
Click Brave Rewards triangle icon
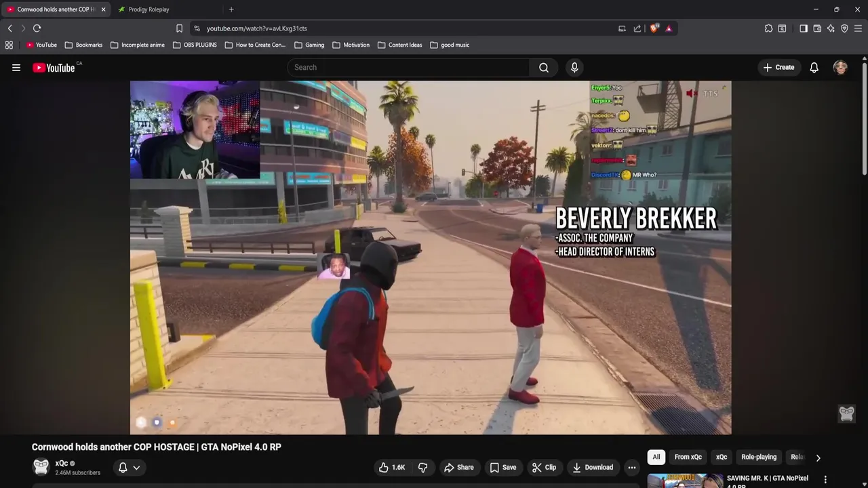[x=669, y=28]
